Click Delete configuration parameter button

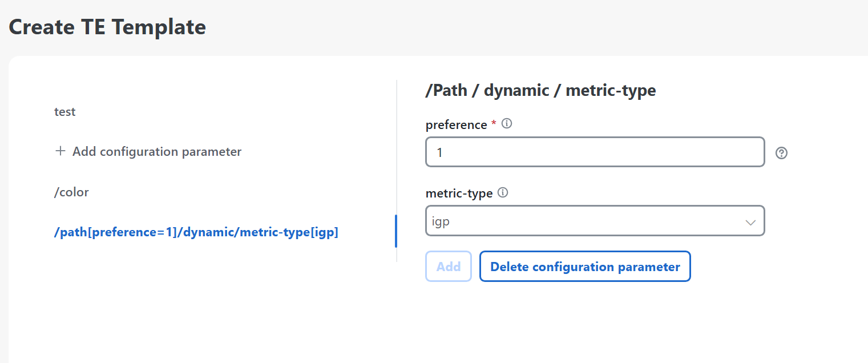(x=585, y=267)
